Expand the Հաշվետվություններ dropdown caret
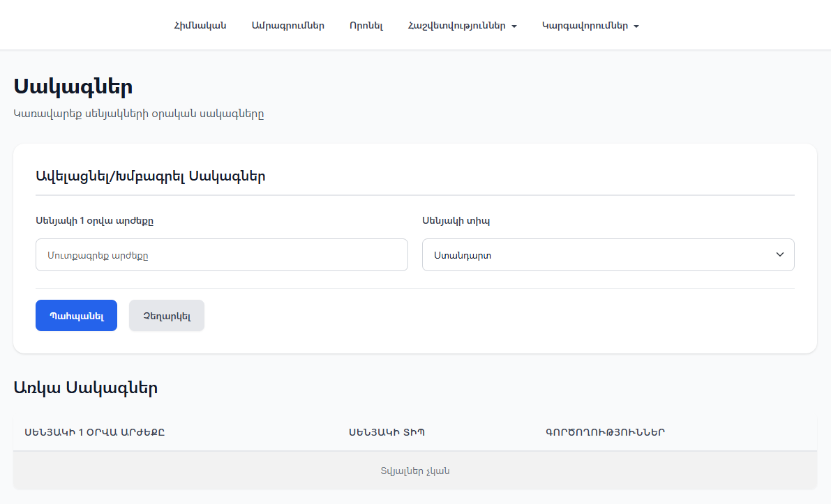This screenshot has height=504, width=831. (514, 26)
